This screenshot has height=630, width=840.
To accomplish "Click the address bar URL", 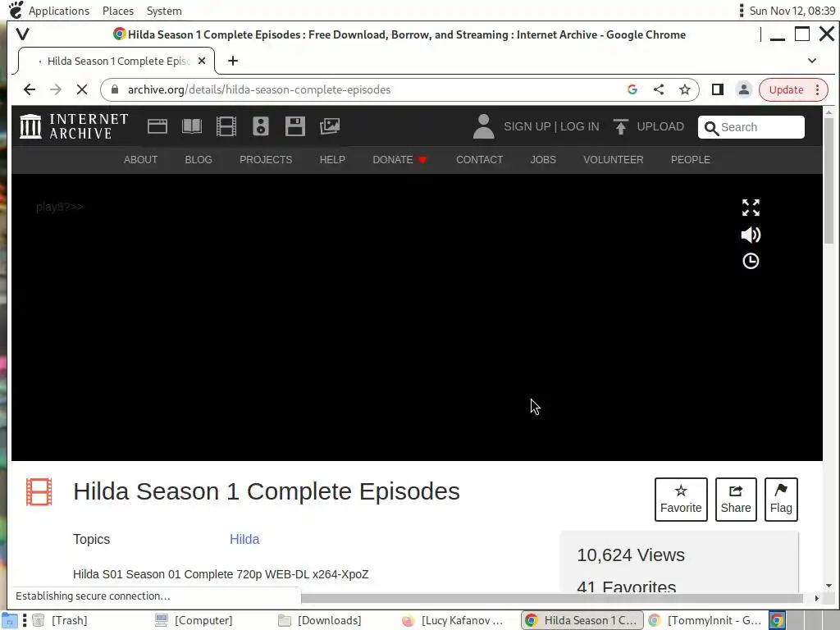I will 258,89.
